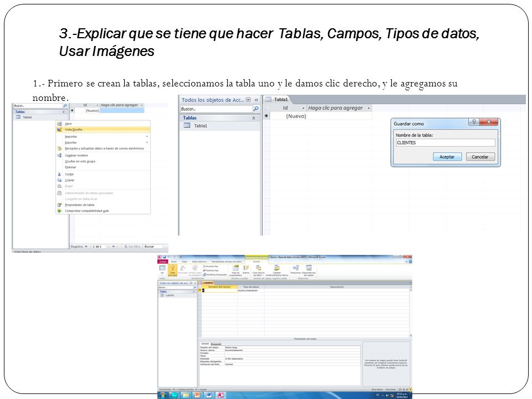Open the Todos los objetos de Access dropdown

click(248, 100)
